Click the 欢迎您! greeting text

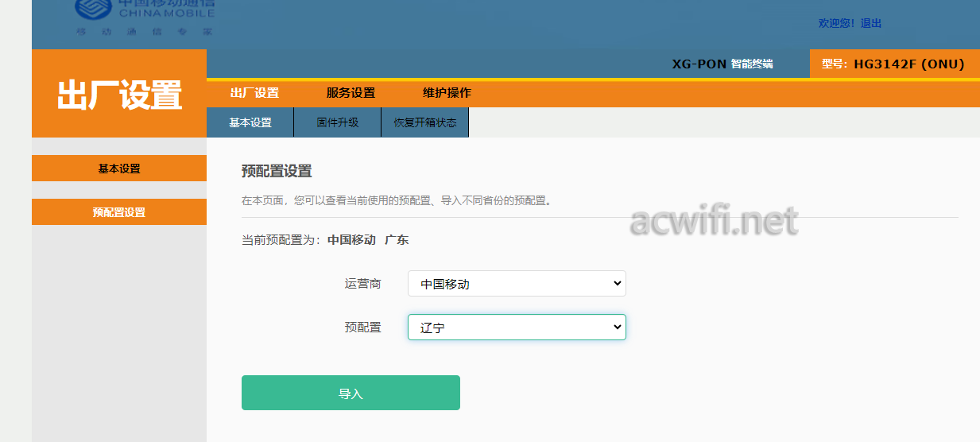click(837, 23)
